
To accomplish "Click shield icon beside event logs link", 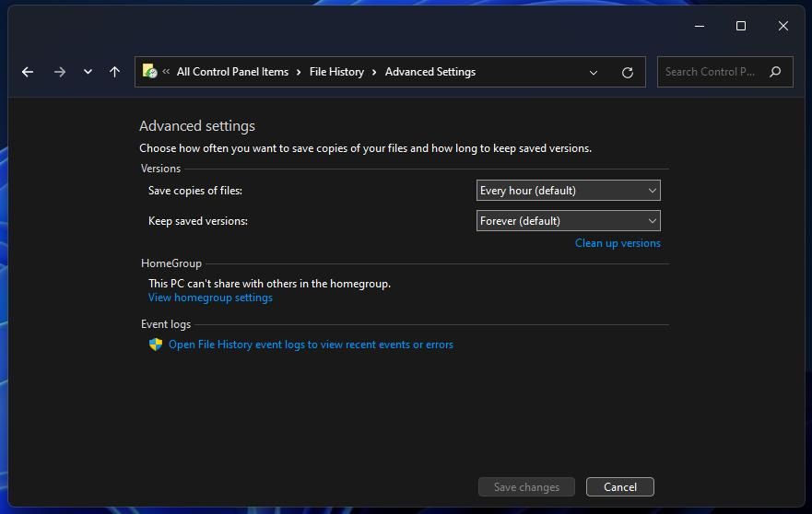I will (x=156, y=345).
